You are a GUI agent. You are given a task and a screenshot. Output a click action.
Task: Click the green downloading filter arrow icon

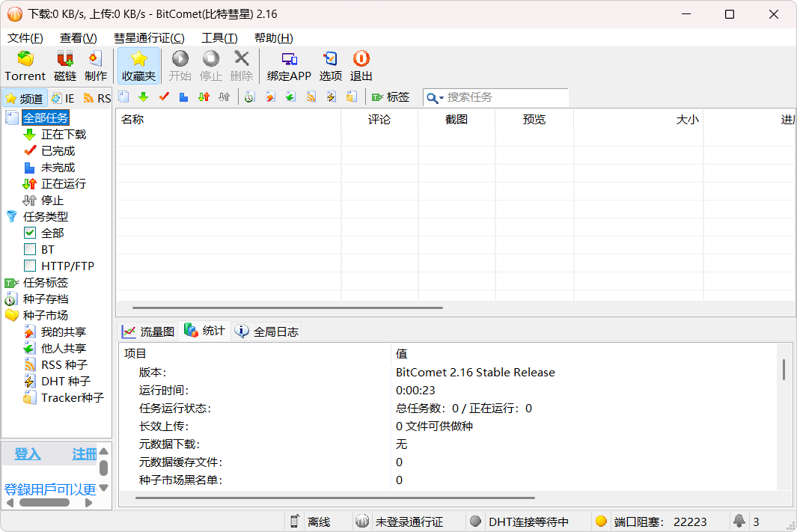(x=144, y=97)
